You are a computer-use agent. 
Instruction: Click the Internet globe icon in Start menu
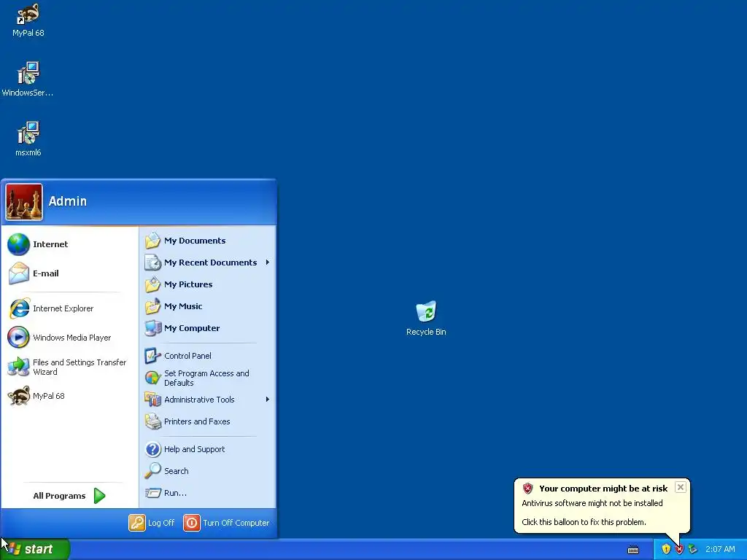(18, 244)
